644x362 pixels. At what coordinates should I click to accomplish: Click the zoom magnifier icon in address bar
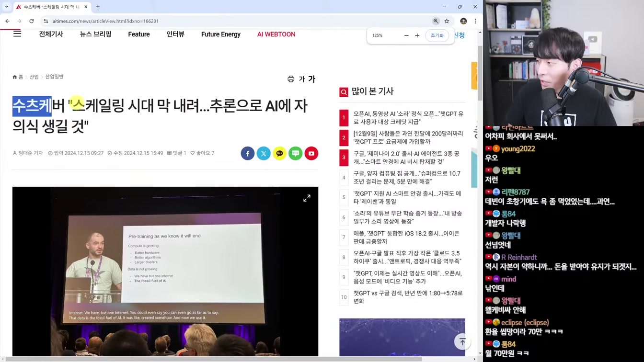click(x=436, y=21)
